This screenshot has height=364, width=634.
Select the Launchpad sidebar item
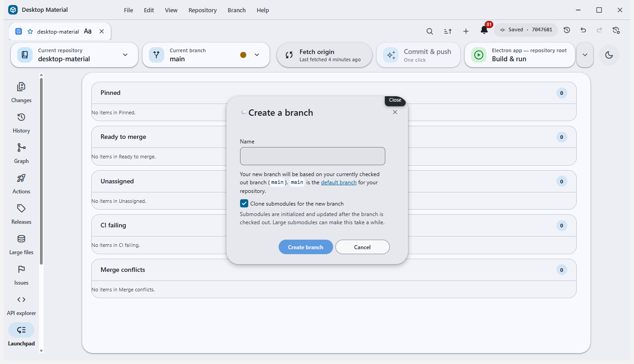click(21, 335)
